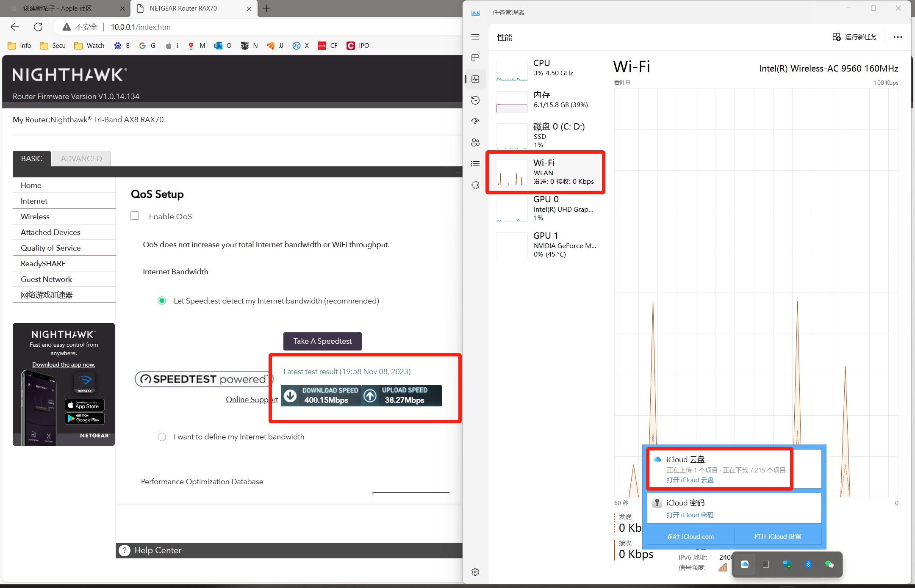
Task: Select the Speedtest detect bandwidth option
Action: (162, 301)
